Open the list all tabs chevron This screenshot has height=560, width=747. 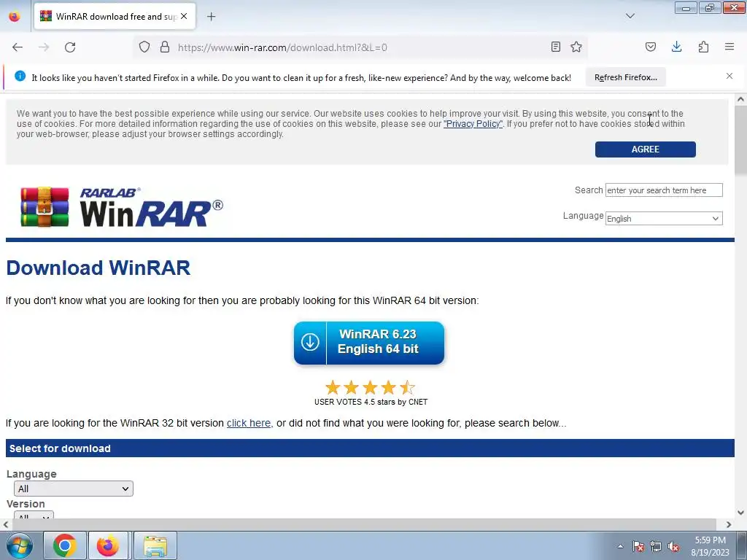tap(630, 16)
